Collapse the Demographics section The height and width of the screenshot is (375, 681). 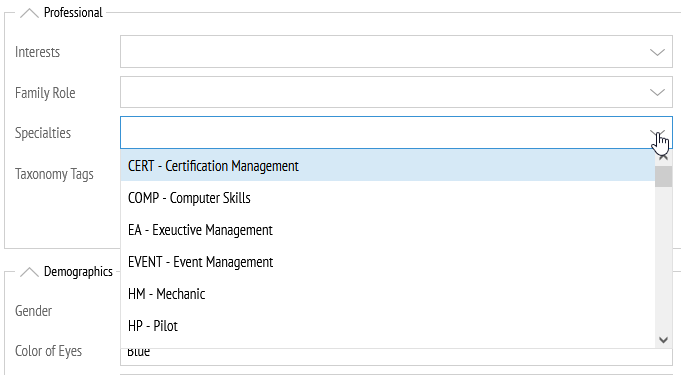(30, 272)
